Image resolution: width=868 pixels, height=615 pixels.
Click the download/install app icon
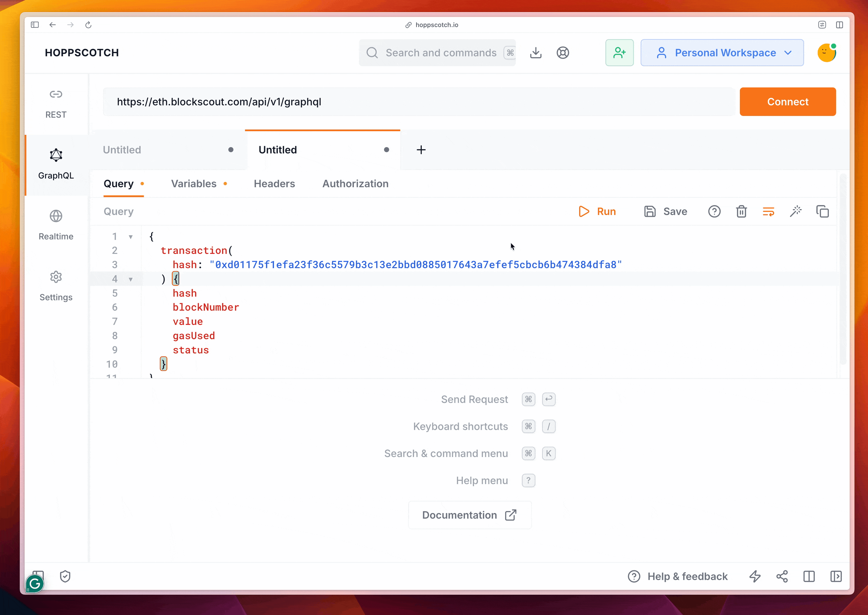pyautogui.click(x=535, y=53)
